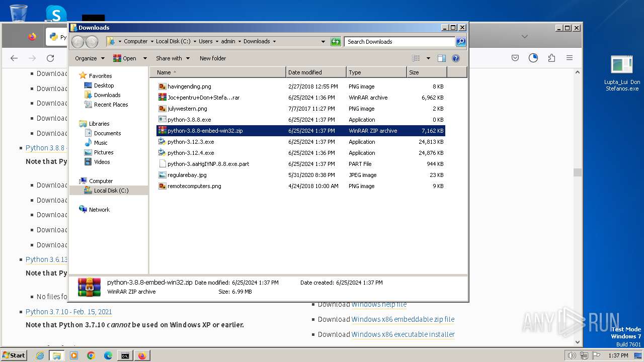Image resolution: width=644 pixels, height=362 pixels.
Task: Open the command prompt taskbar icon
Action: 125,355
